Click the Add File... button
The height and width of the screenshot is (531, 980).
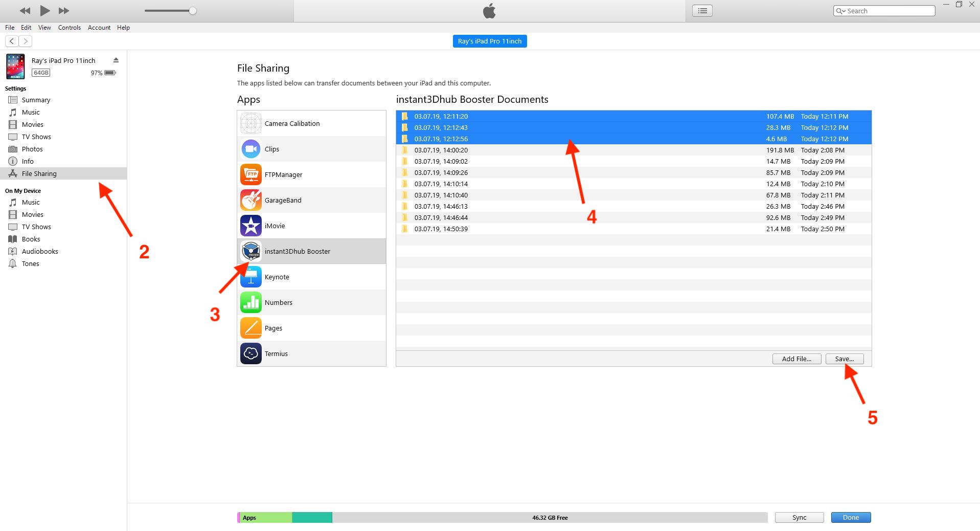click(796, 359)
